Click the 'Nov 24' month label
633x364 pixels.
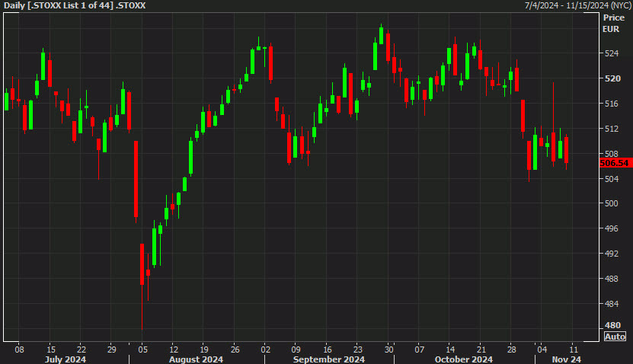click(x=567, y=359)
